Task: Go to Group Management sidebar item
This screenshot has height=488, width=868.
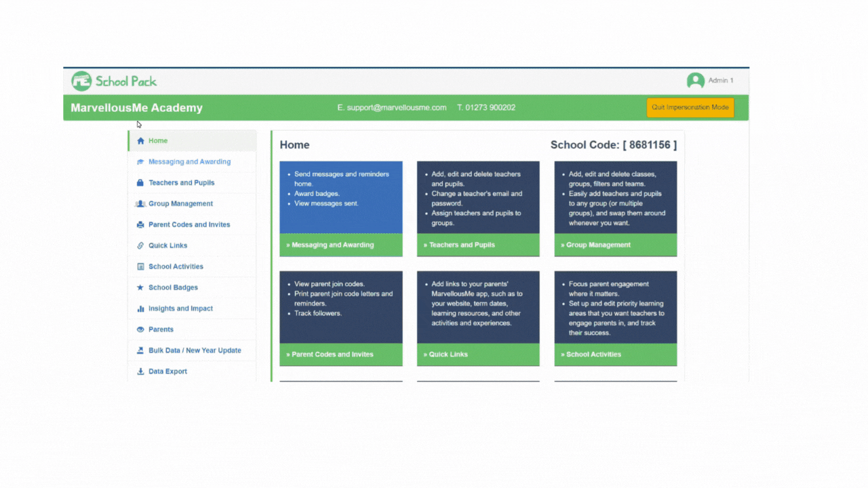Action: click(193, 204)
